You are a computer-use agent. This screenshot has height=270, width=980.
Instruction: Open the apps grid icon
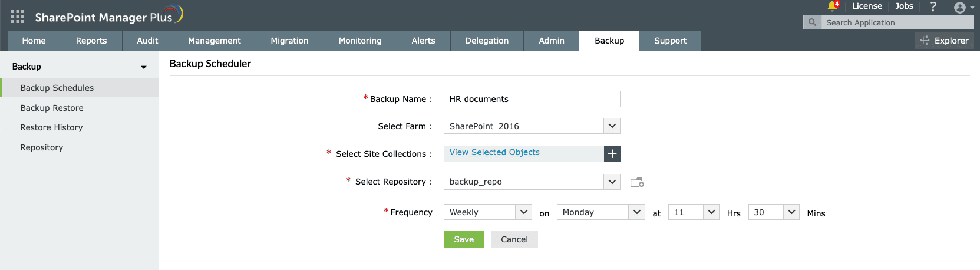tap(18, 17)
